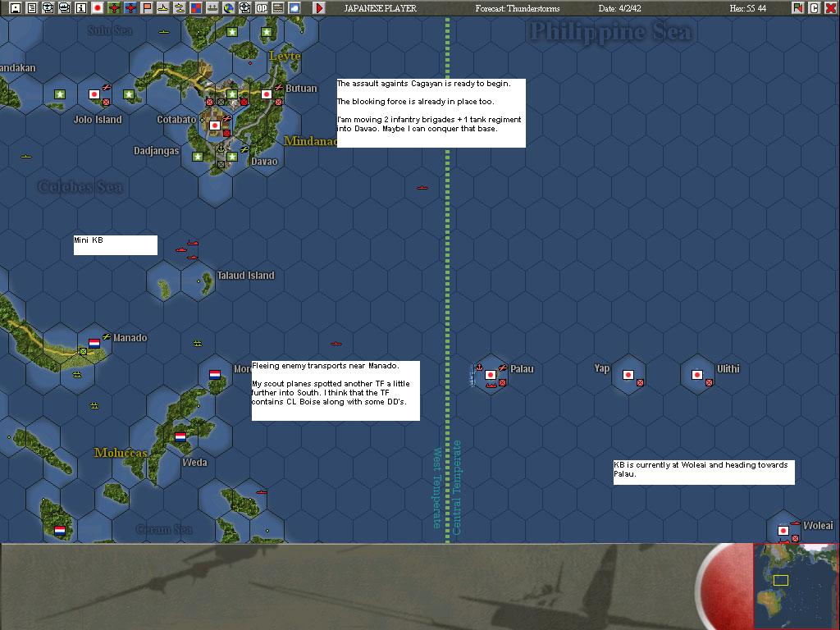Image resolution: width=840 pixels, height=630 pixels.
Task: Click the 'Mini KB' map note
Action: coord(116,245)
